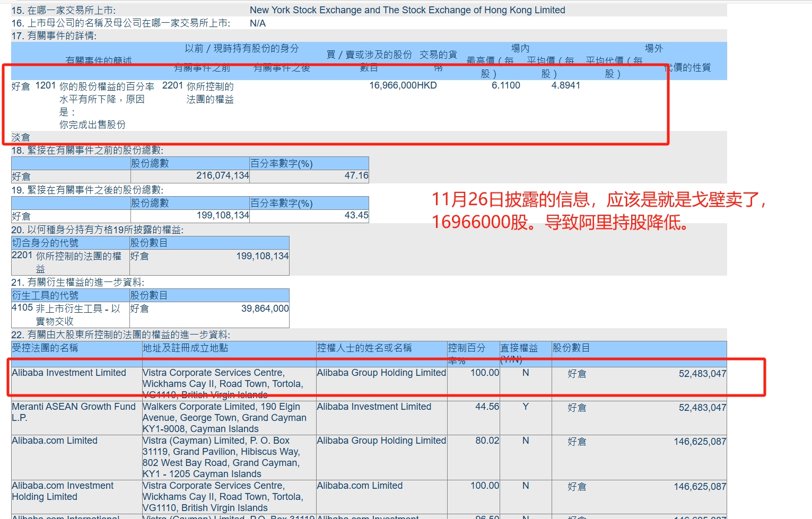This screenshot has width=812, height=519.
Task: Click '199,108,134' in the section 19 table
Action: click(223, 215)
